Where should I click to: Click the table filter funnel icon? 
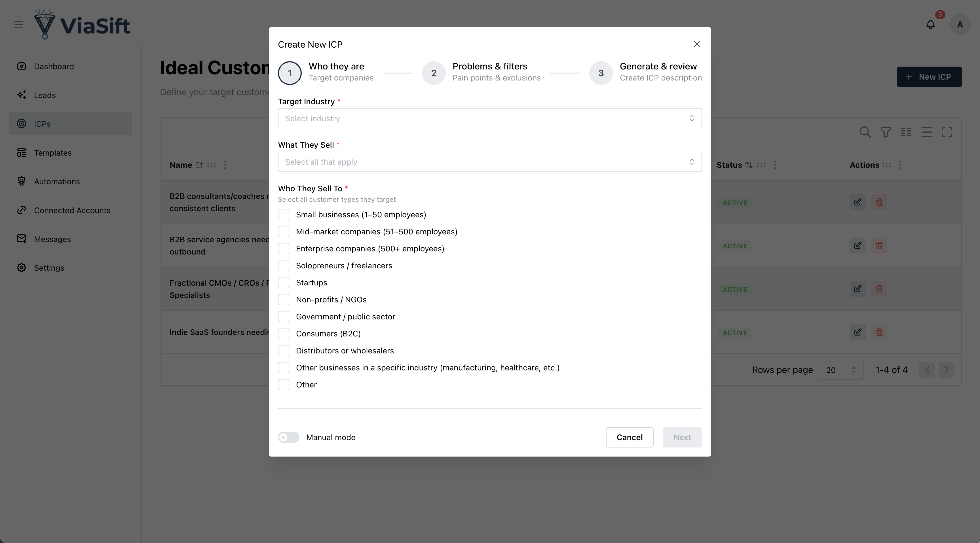tap(885, 132)
